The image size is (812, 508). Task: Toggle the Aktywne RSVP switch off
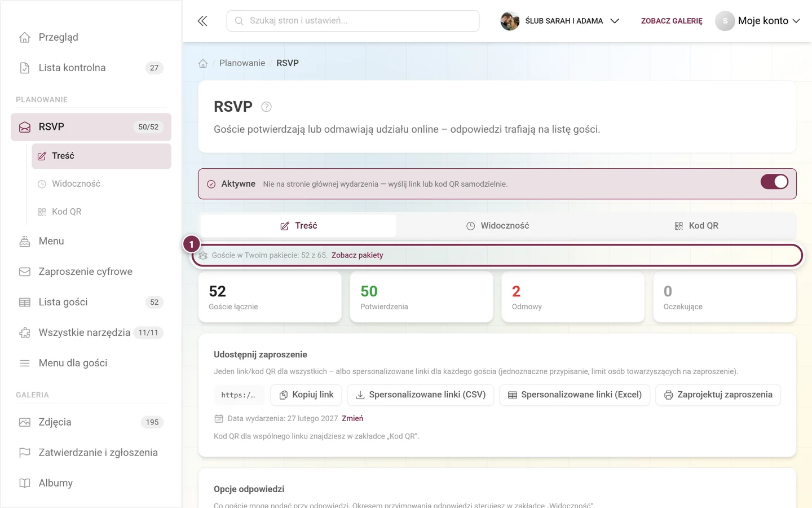point(774,182)
